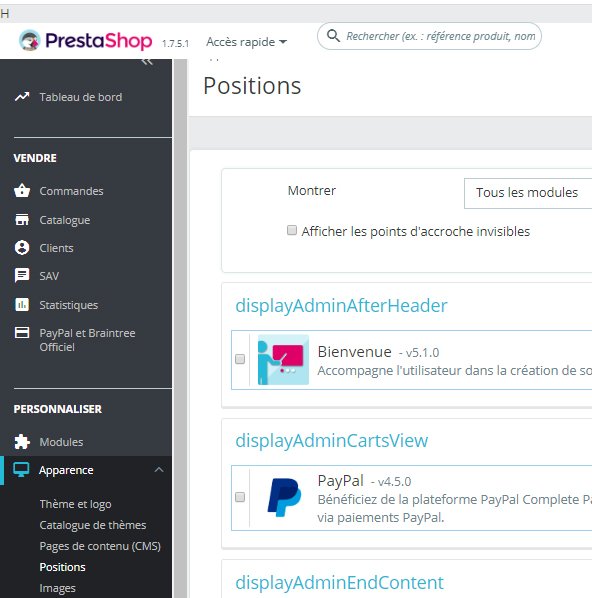Image resolution: width=592 pixels, height=598 pixels.
Task: Open the Accès rapide dropdown
Action: point(246,42)
